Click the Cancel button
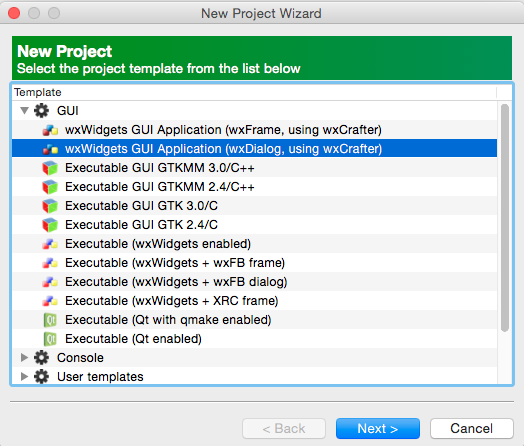Screen dimensions: 524x446 (x=472, y=428)
